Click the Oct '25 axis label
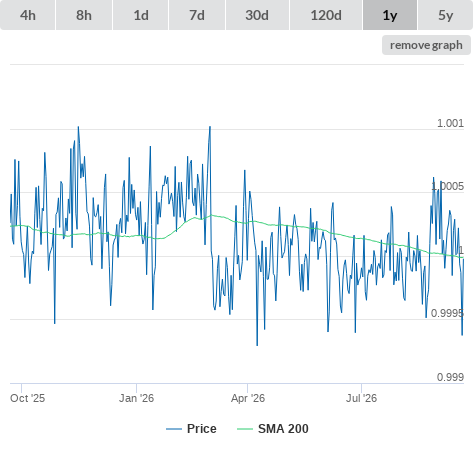Screen dimensions: 474x455 [27, 398]
